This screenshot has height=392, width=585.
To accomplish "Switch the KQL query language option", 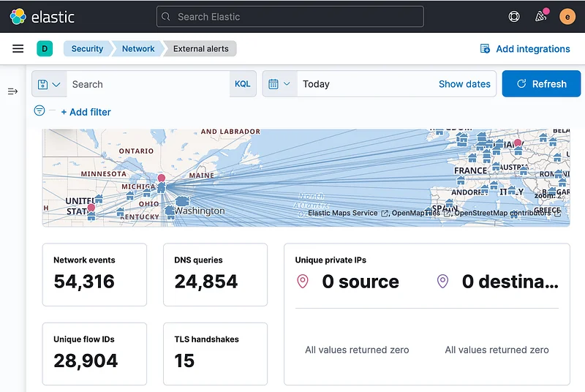I will point(243,84).
